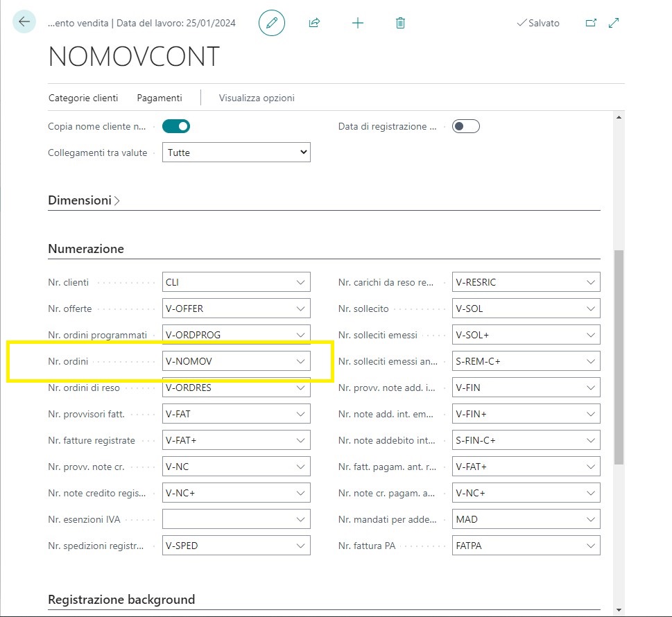Image resolution: width=672 pixels, height=617 pixels.
Task: Open page in new window icon
Action: point(591,23)
